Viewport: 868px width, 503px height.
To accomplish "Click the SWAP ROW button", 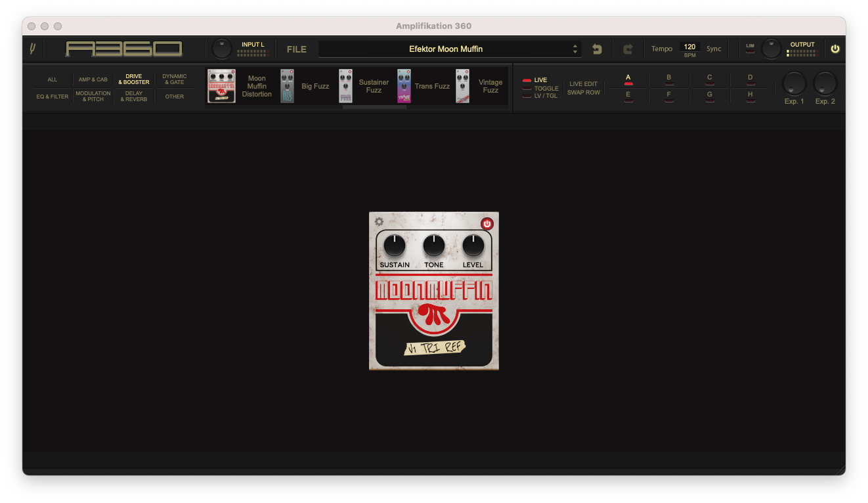I will tap(583, 93).
